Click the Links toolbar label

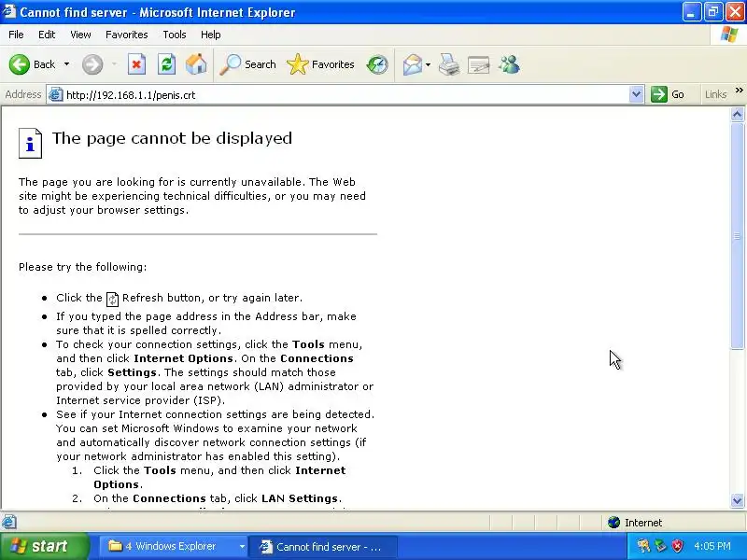[x=715, y=94]
